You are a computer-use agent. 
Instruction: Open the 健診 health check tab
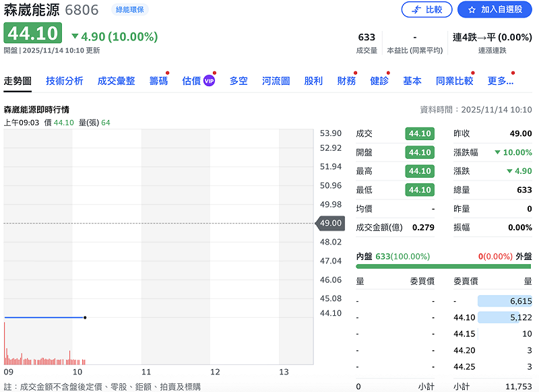pyautogui.click(x=379, y=80)
